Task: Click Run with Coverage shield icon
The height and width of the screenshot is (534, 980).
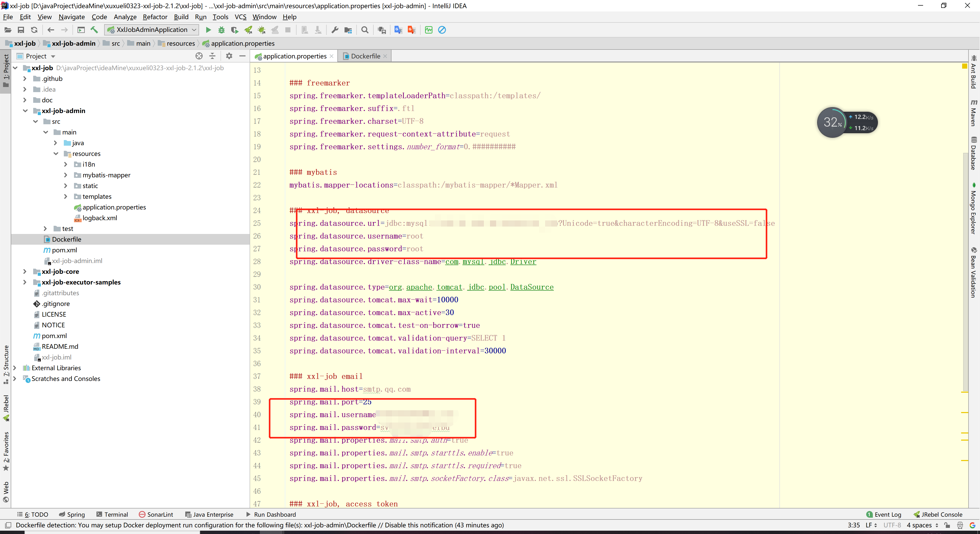Action: point(235,30)
